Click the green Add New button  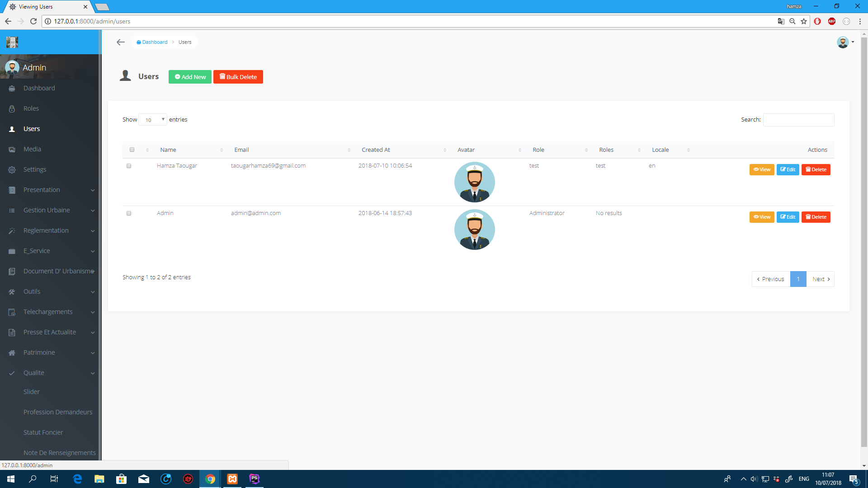tap(190, 77)
